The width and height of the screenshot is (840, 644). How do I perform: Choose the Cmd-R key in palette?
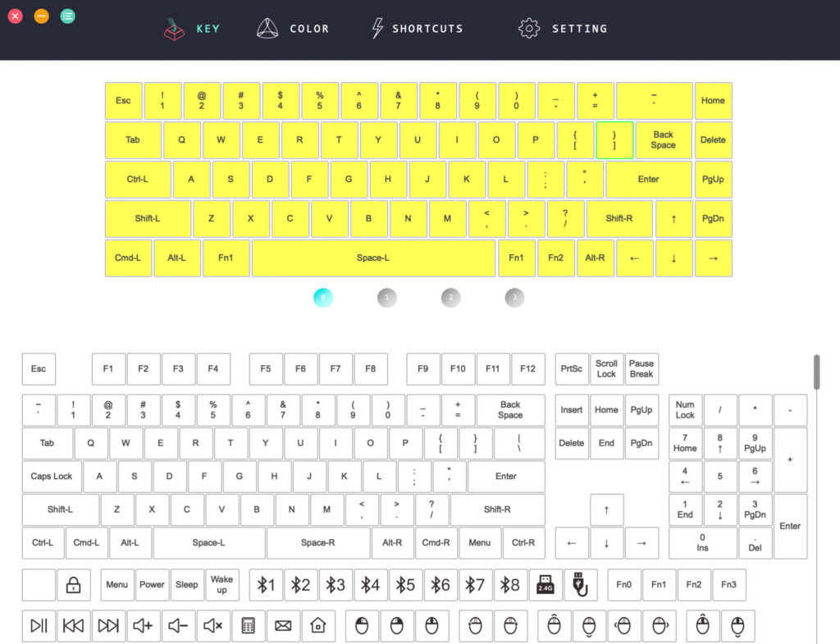[x=436, y=543]
